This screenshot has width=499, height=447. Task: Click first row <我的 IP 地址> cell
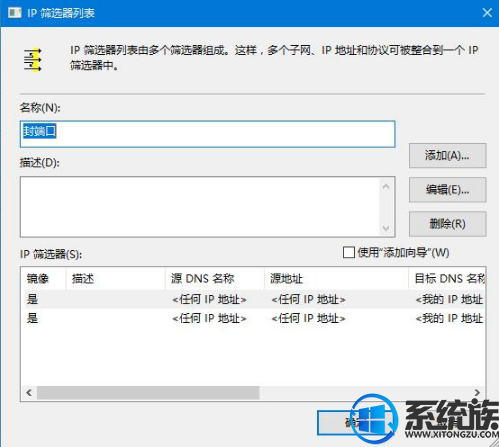(450, 299)
